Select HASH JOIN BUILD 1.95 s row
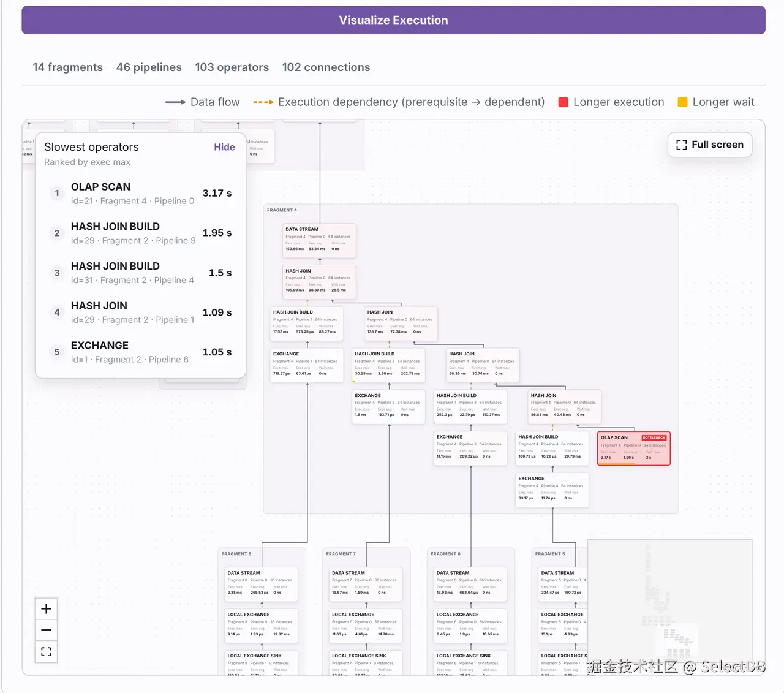Viewport: 784px width, 693px height. pyautogui.click(x=140, y=233)
